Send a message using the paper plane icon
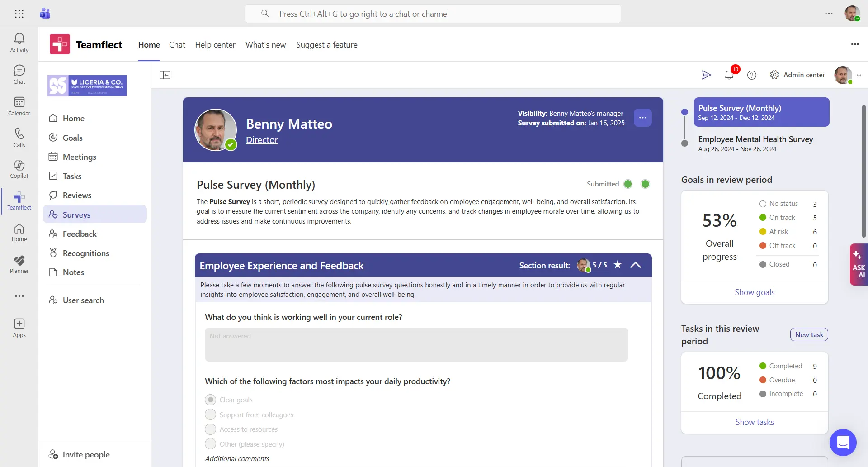Screen dimensions: 868x467 pos(707,75)
